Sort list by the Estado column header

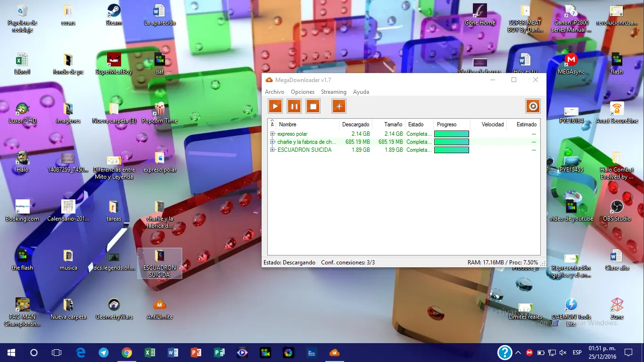pos(419,124)
